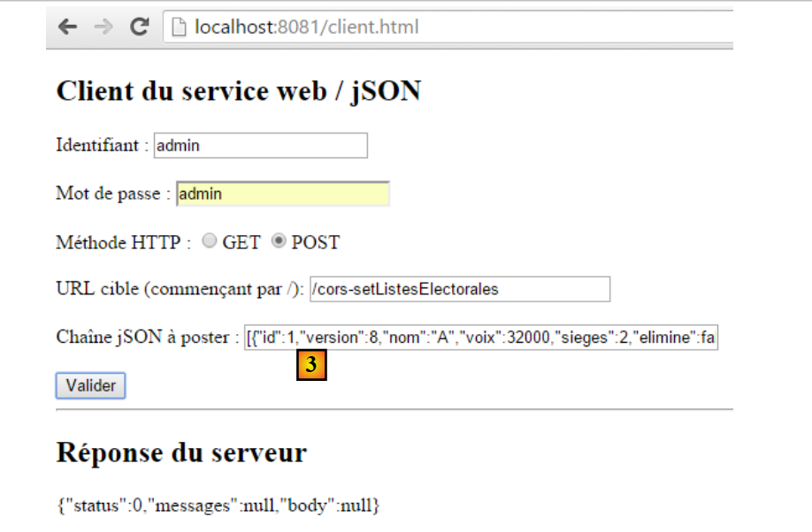812x532 pixels.
Task: Click the "Chaîne jSON à poster :" label
Action: 147,338
